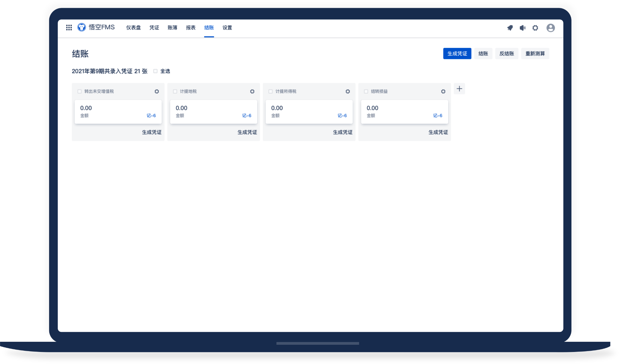Open system settings gear in header
The width and height of the screenshot is (619, 364).
click(535, 28)
